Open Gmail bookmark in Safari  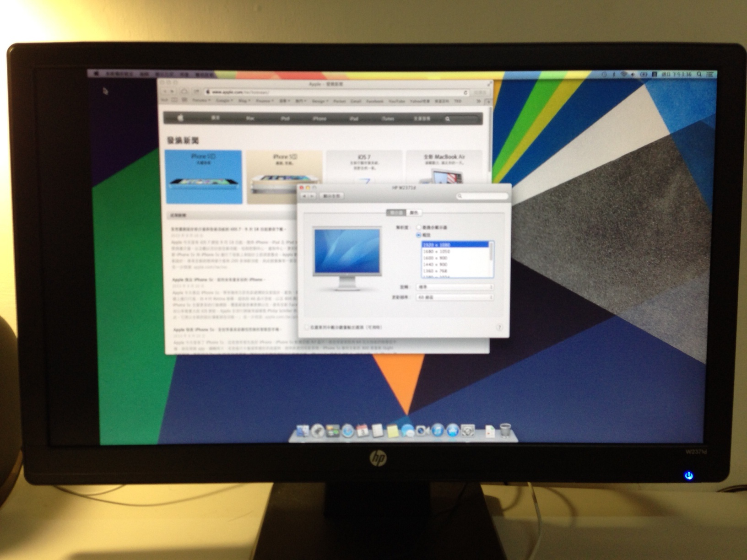[x=356, y=101]
